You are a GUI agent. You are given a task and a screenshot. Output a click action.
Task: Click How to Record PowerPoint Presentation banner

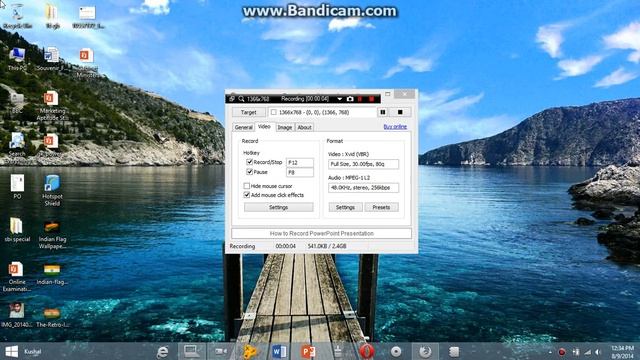tap(322, 233)
